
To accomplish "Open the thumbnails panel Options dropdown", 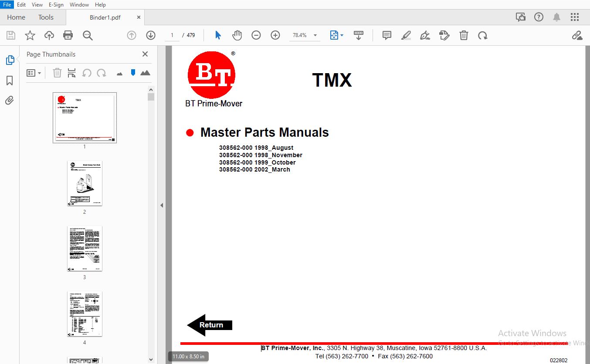I will [x=34, y=73].
